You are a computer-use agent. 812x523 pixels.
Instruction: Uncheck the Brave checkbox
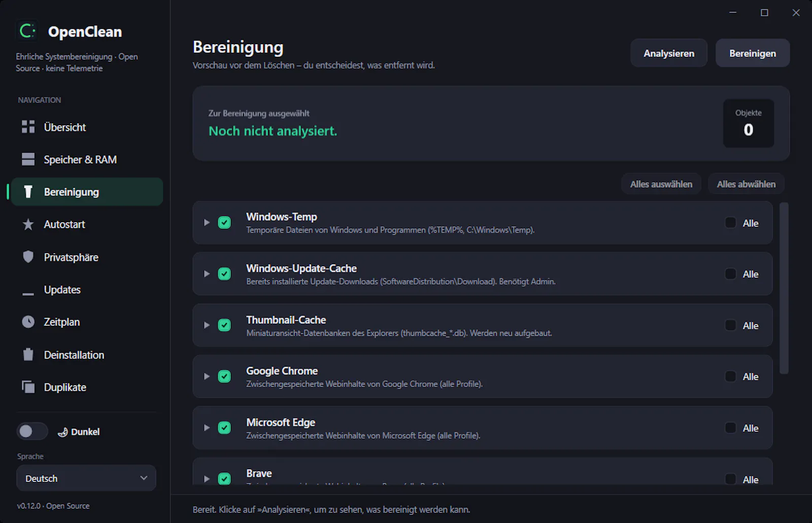click(224, 478)
